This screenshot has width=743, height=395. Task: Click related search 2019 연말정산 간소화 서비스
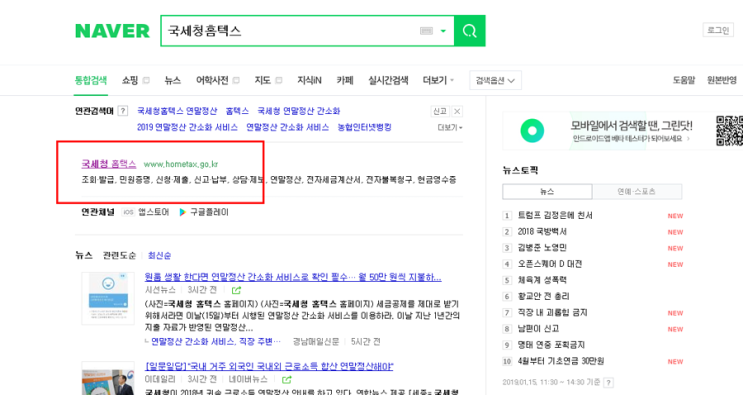click(187, 127)
